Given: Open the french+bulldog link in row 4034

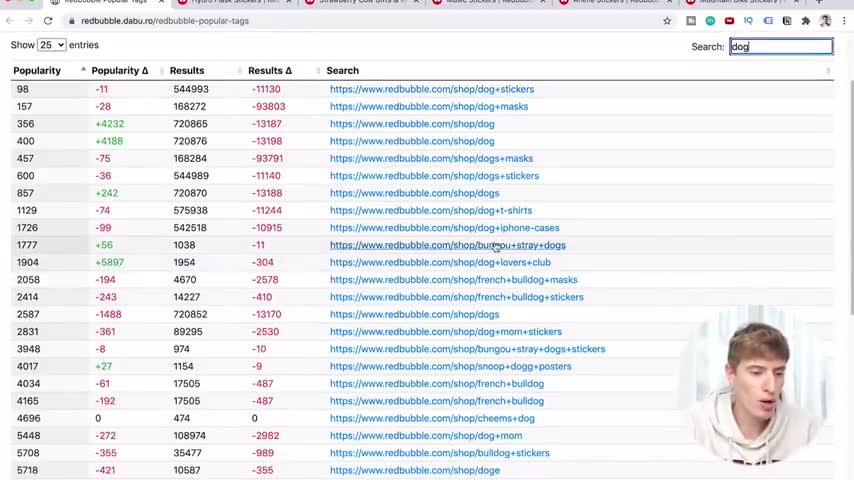Looking at the screenshot, I should tap(437, 384).
